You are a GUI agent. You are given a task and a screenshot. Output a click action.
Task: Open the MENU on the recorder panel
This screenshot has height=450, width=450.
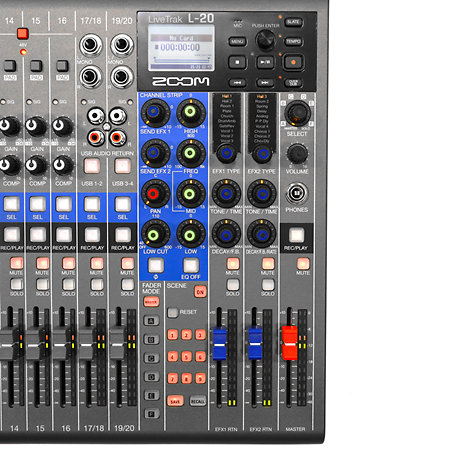237,42
